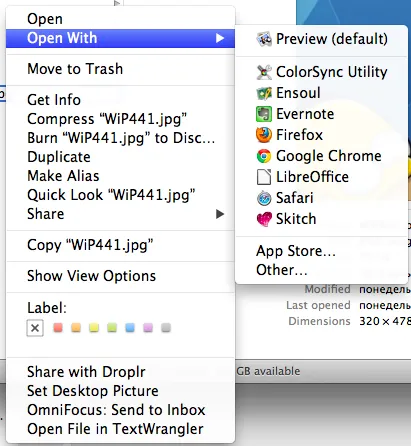The width and height of the screenshot is (411, 446).
Task: Click the Evernote elephant icon
Action: [x=264, y=114]
